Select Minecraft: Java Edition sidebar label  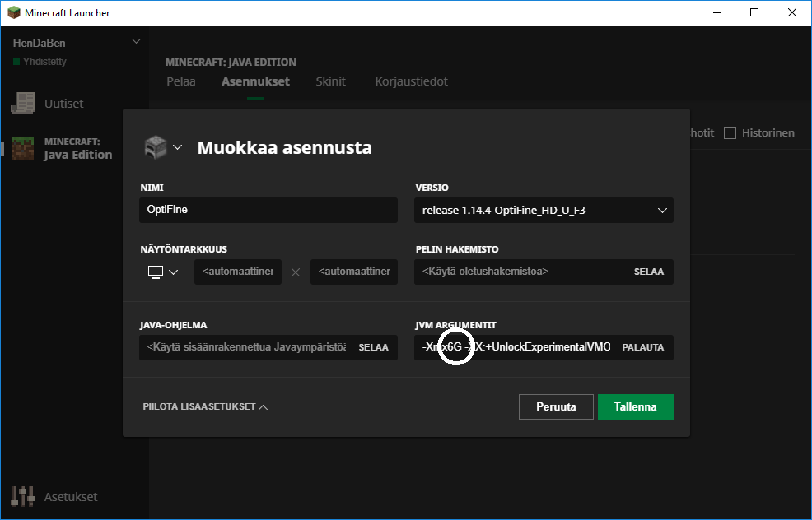[77, 148]
